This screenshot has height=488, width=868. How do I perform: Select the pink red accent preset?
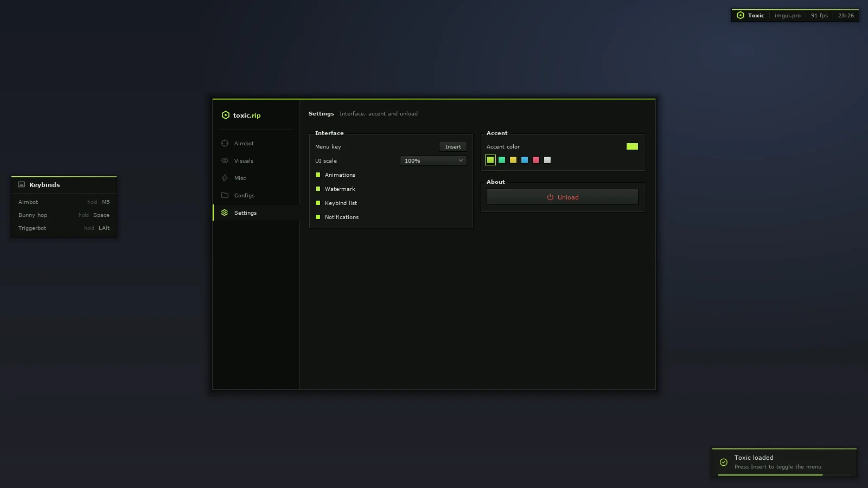point(536,160)
